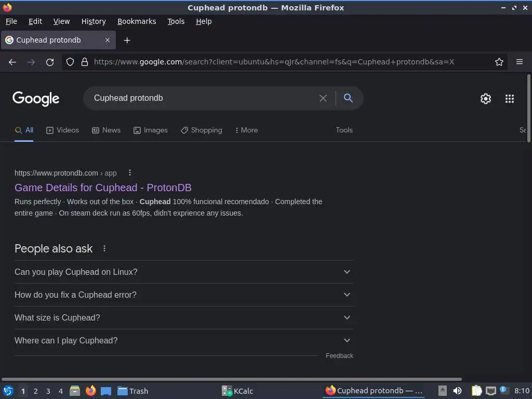The height and width of the screenshot is (399, 532).
Task: Open the dots menu beside People also ask
Action: (104, 249)
